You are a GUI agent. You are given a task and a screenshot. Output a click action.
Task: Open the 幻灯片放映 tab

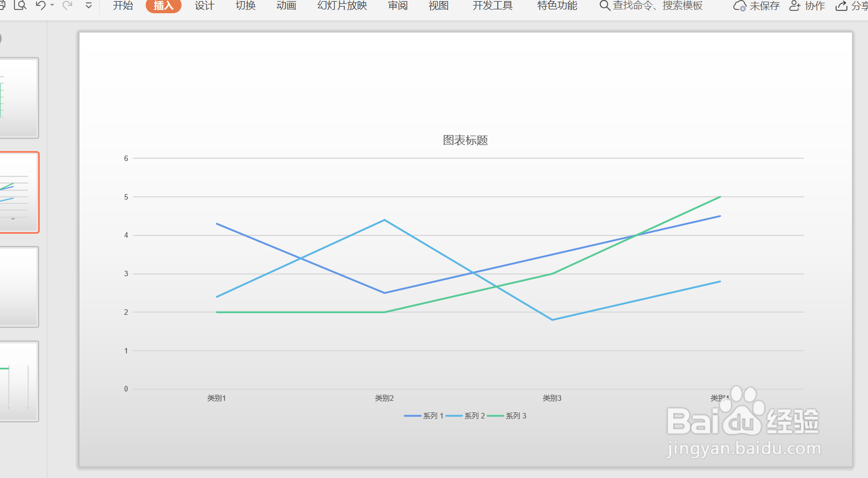pos(342,6)
